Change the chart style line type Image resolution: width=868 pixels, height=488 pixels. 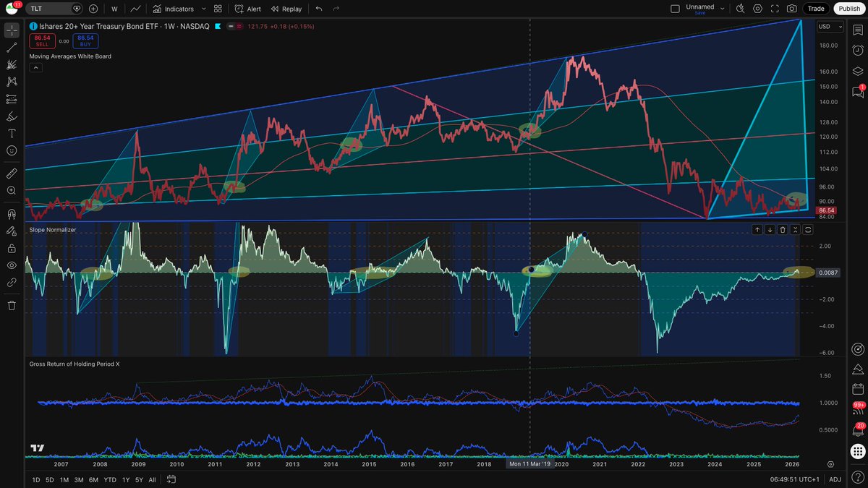click(x=135, y=9)
